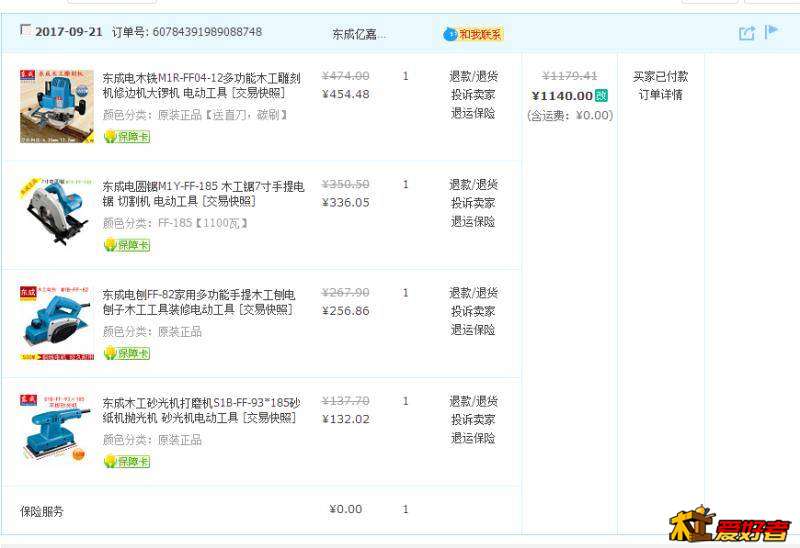The image size is (800, 548).
Task: Open the circular saw product thumbnail
Action: [x=56, y=212]
